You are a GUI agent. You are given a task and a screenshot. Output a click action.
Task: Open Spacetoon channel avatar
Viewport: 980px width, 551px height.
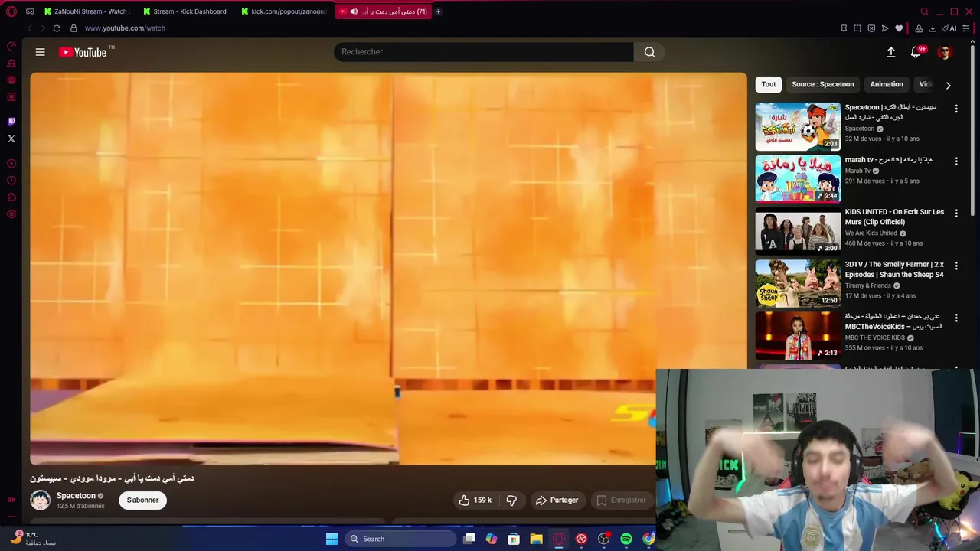pyautogui.click(x=40, y=500)
